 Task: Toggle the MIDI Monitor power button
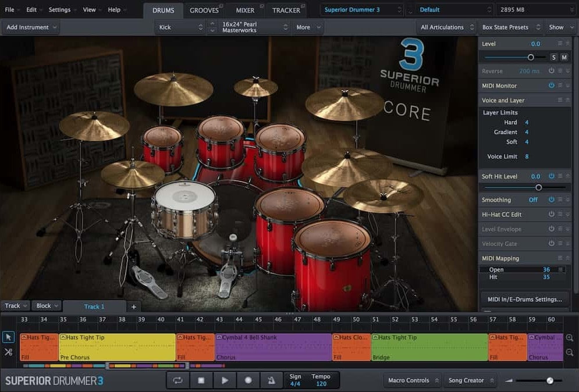[551, 85]
